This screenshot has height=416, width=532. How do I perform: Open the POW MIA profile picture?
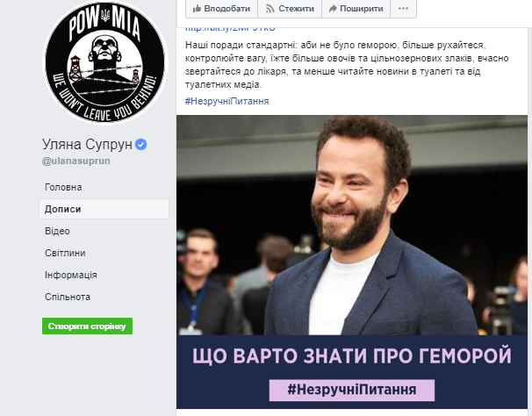coord(105,63)
